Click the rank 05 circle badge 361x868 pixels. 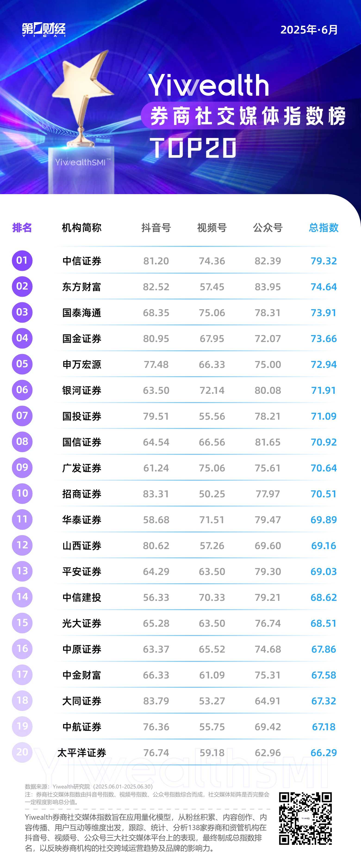click(22, 364)
